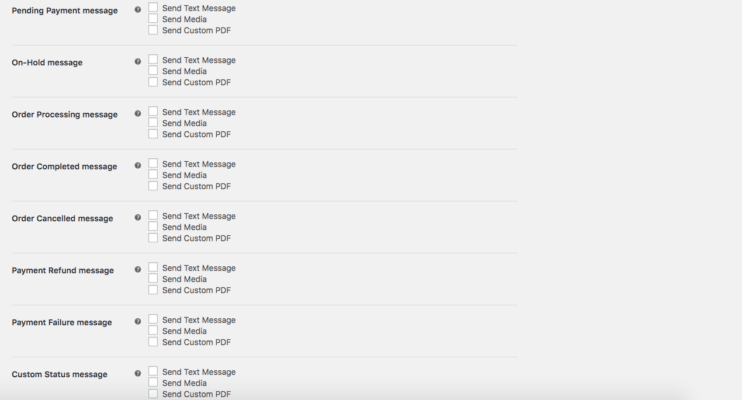This screenshot has height=400, width=742.
Task: Toggle Send Text Message for Payment Failure
Action: click(x=153, y=319)
